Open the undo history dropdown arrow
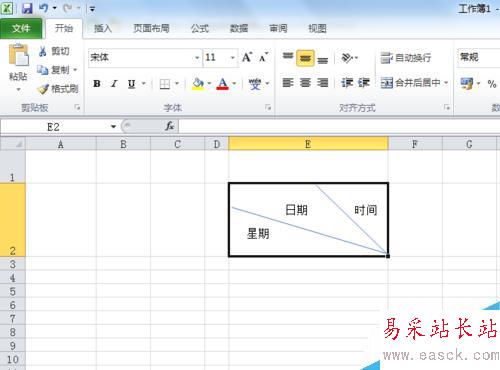This screenshot has height=370, width=500. pyautogui.click(x=54, y=8)
